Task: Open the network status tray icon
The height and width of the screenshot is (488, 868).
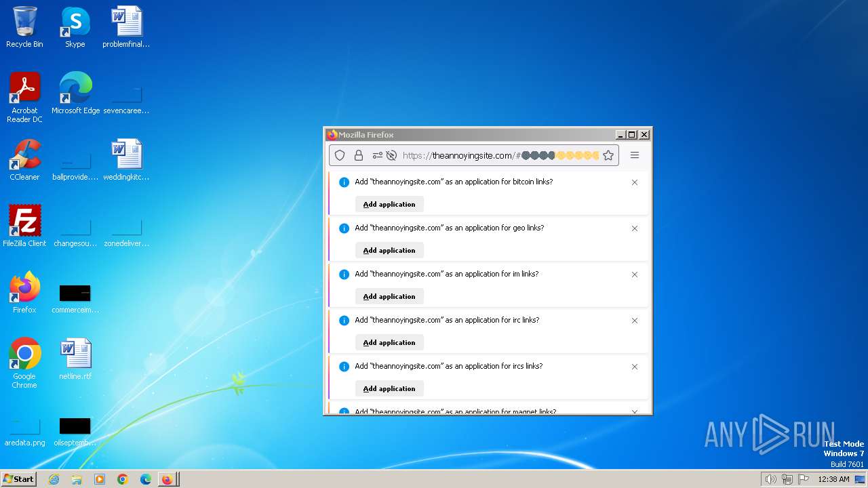Action: pos(787,479)
